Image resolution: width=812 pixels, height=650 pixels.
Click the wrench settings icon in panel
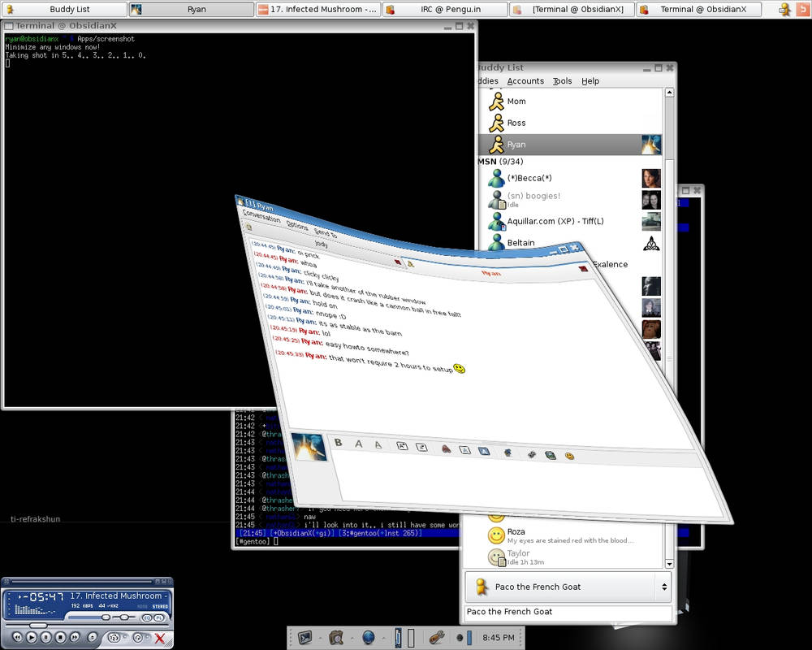click(x=436, y=638)
